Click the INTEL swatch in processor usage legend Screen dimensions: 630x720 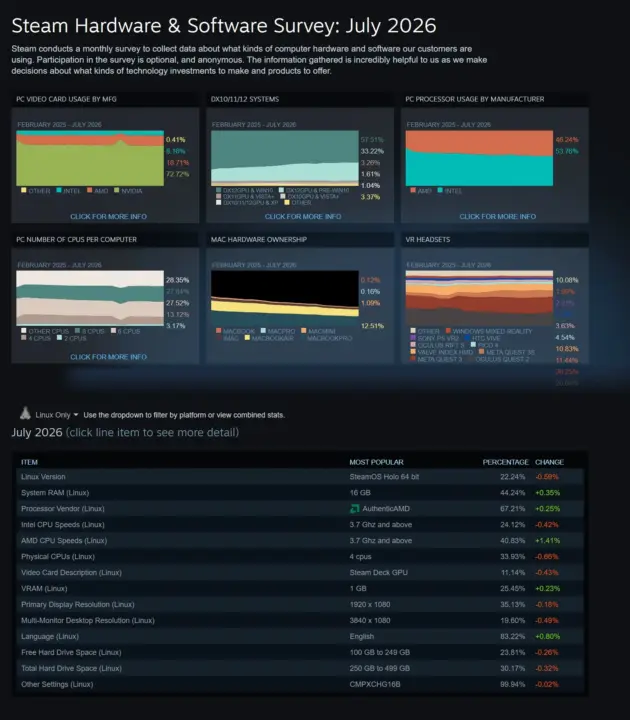tap(440, 190)
